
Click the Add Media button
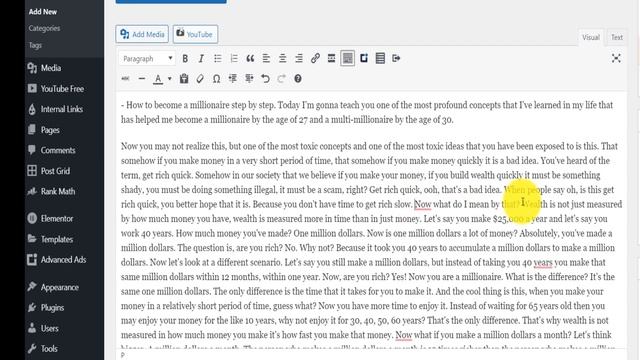point(142,34)
